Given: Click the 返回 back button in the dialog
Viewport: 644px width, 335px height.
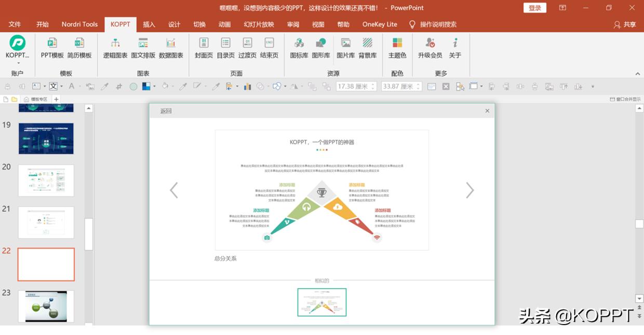Looking at the screenshot, I should [x=165, y=111].
